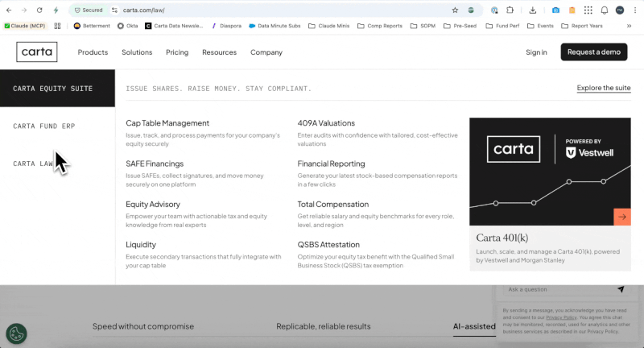Click the orange arrow on the Carta 401(k) card
The image size is (644, 348).
pyautogui.click(x=622, y=217)
